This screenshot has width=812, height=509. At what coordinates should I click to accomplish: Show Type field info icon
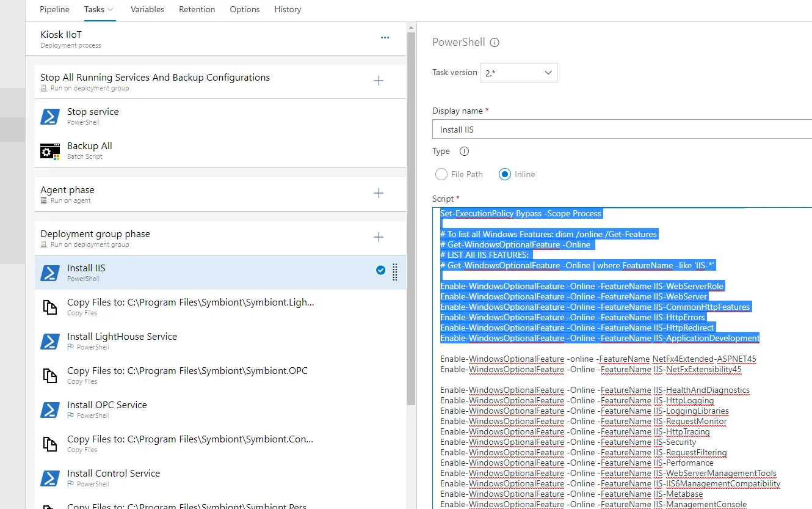point(464,152)
